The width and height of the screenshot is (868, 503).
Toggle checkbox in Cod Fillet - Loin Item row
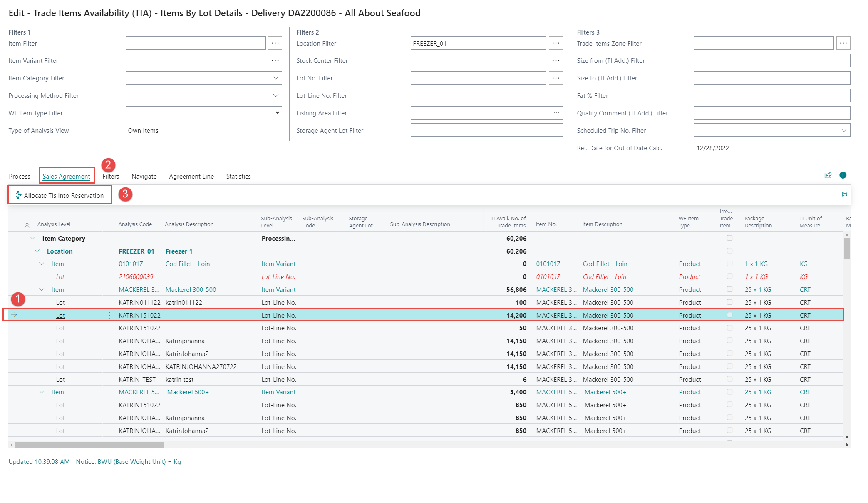[x=729, y=264]
